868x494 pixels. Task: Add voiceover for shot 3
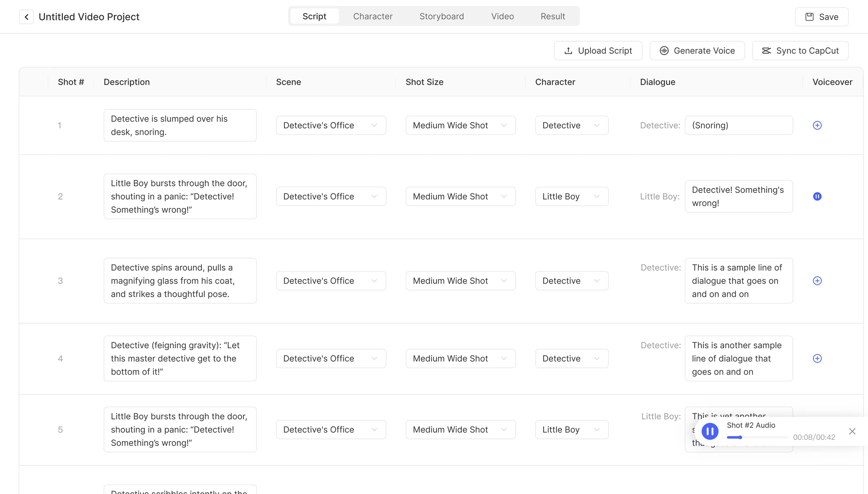pos(817,281)
